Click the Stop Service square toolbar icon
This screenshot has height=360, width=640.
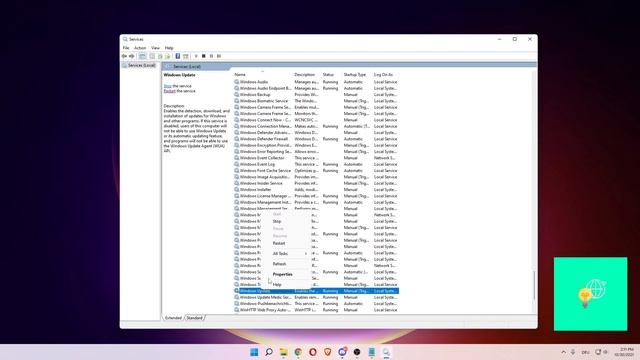[x=204, y=56]
